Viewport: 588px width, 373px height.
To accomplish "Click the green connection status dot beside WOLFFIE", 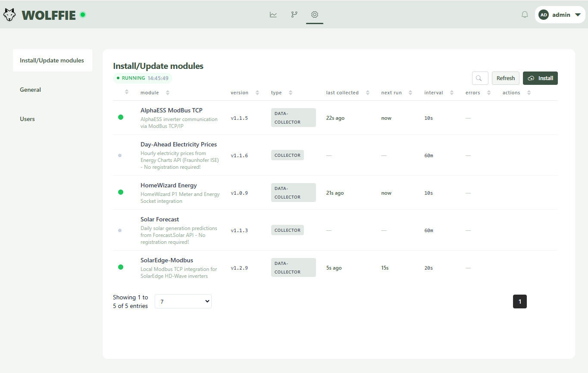I will (83, 15).
